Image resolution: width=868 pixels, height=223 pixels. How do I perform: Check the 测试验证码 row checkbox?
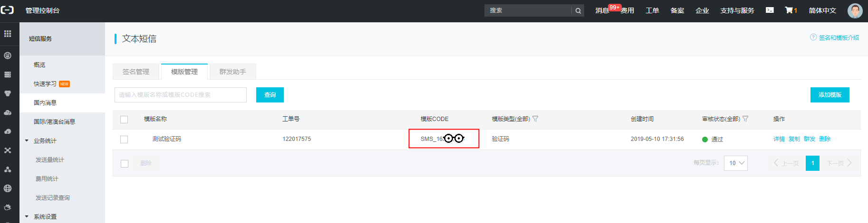(x=124, y=139)
